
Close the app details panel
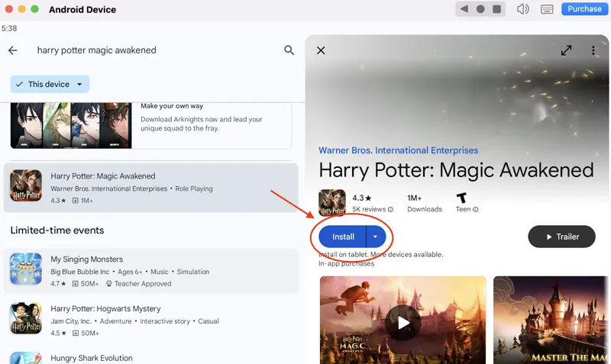pos(321,50)
